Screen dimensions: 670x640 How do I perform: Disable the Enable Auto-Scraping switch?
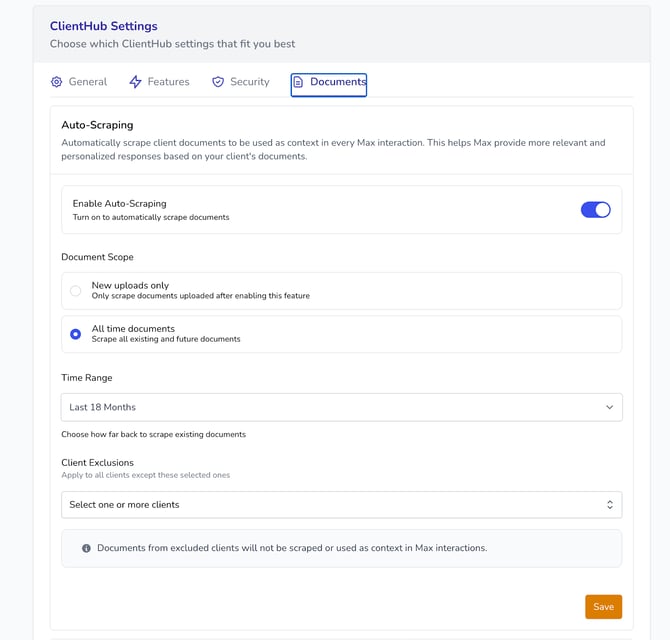595,210
